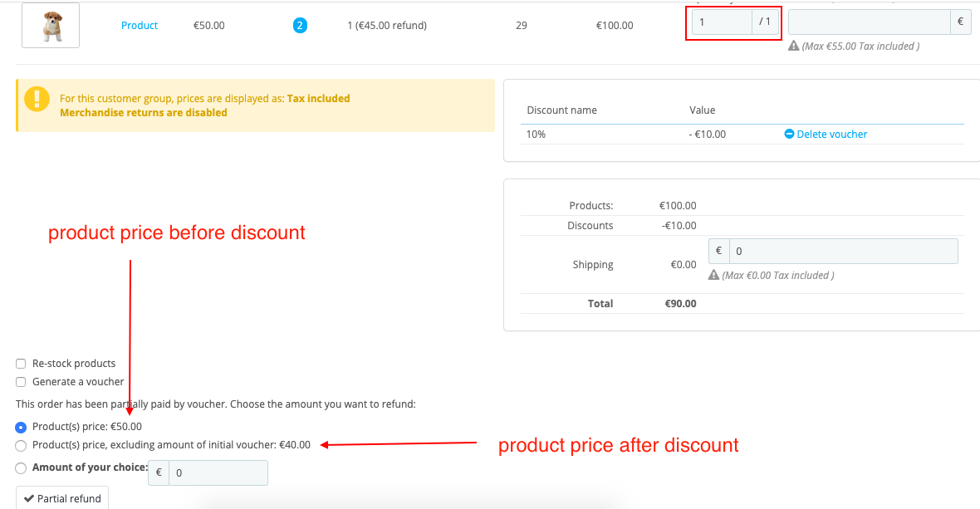980x509 pixels.
Task: Click the warning triangle beside Max €55.00 Tax included
Action: coord(795,46)
